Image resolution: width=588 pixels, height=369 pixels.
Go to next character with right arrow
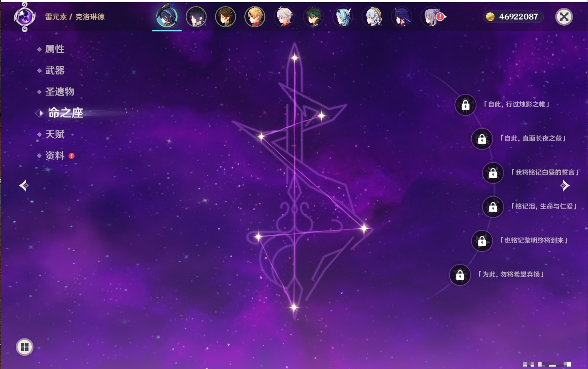tap(565, 186)
